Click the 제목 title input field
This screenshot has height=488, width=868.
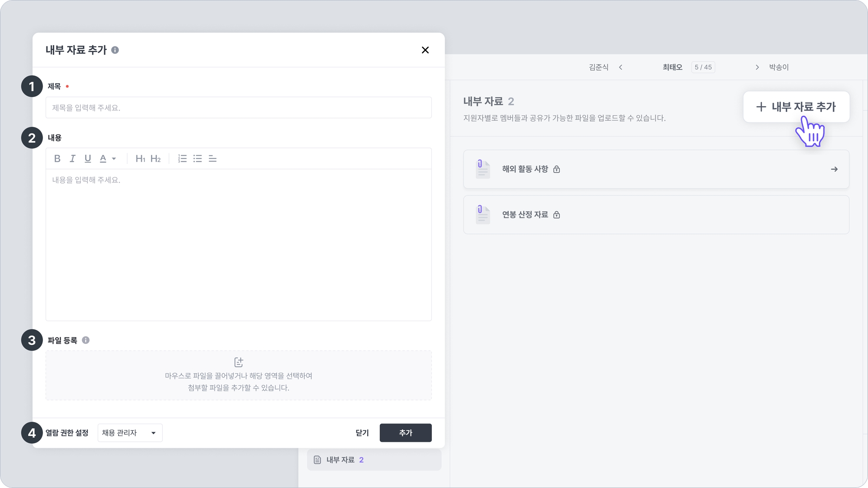coord(238,108)
